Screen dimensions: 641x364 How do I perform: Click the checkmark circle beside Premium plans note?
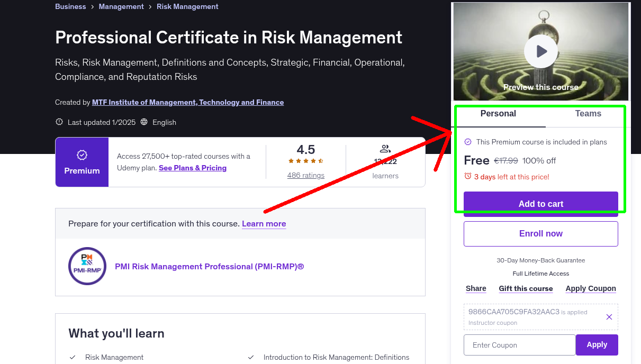[468, 142]
